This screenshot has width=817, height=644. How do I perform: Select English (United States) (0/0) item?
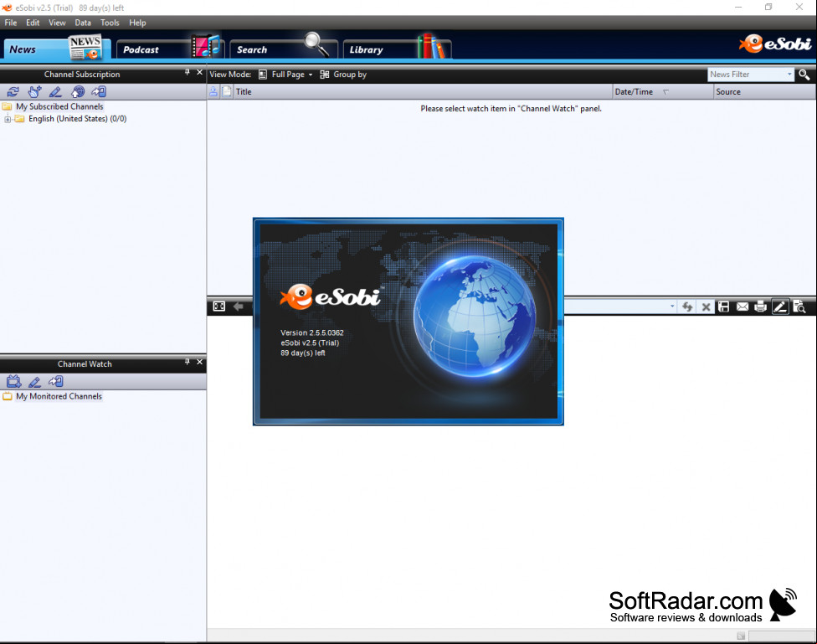pyautogui.click(x=78, y=119)
